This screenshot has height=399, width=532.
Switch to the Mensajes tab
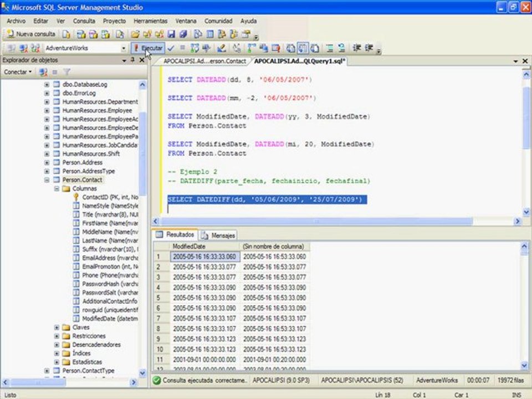(218, 235)
